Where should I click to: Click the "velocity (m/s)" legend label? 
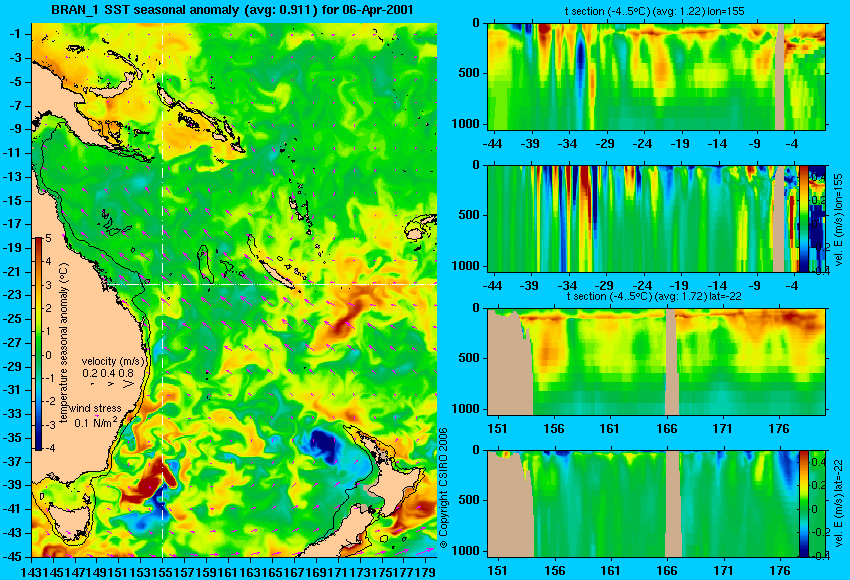(x=113, y=361)
